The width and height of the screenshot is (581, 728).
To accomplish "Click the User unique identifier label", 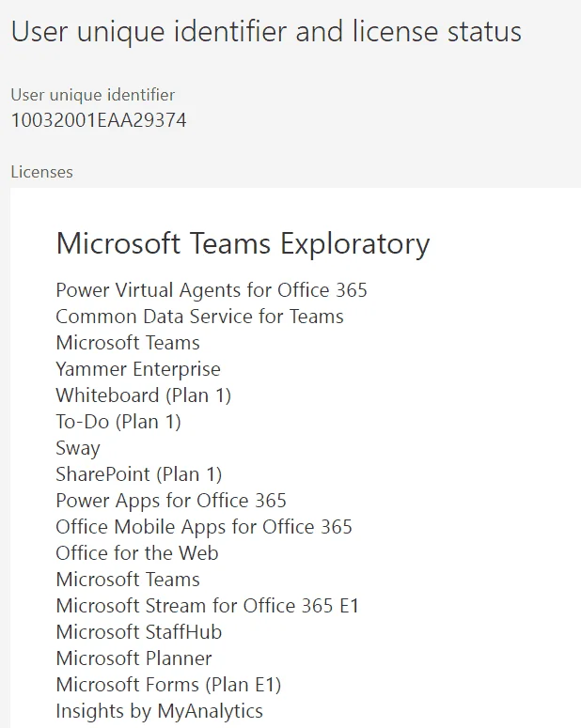I will (x=93, y=95).
